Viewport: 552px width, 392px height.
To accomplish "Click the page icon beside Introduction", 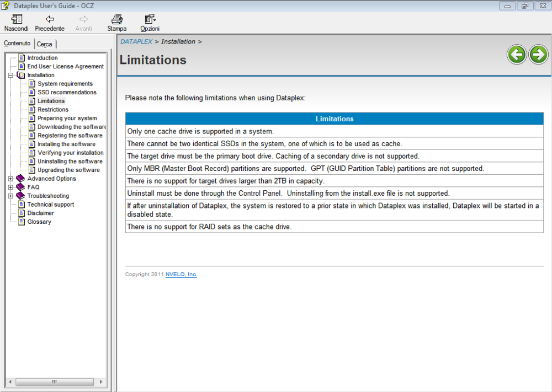I will pos(22,58).
